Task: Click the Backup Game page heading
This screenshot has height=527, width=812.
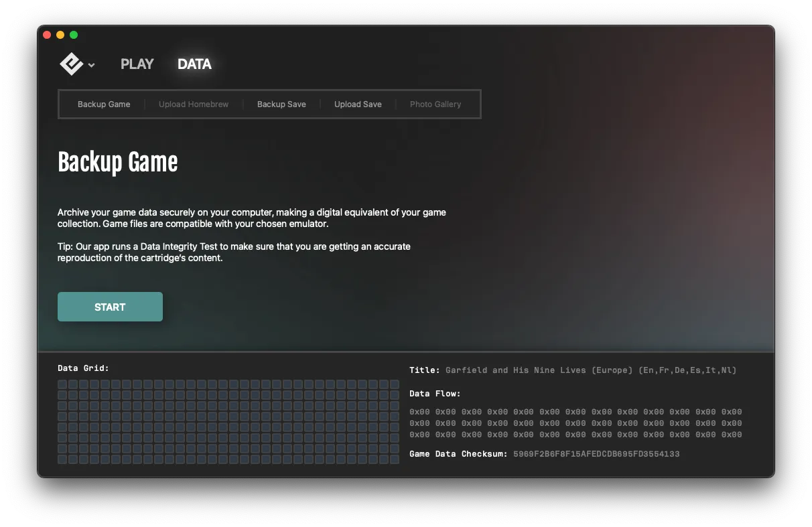Action: 118,162
